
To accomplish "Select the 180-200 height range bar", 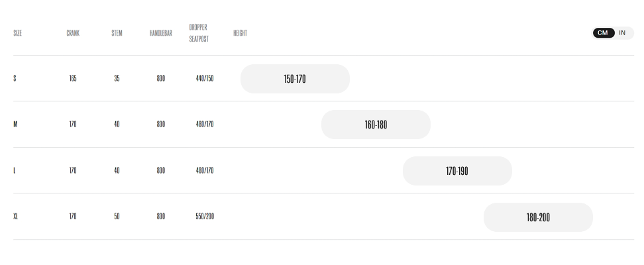I will [x=538, y=217].
